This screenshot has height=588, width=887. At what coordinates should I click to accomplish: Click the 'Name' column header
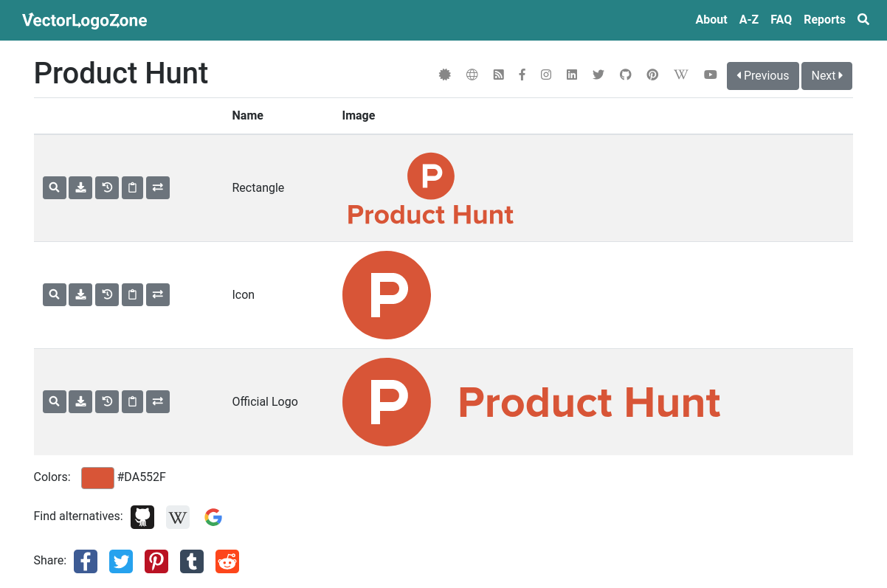tap(248, 116)
